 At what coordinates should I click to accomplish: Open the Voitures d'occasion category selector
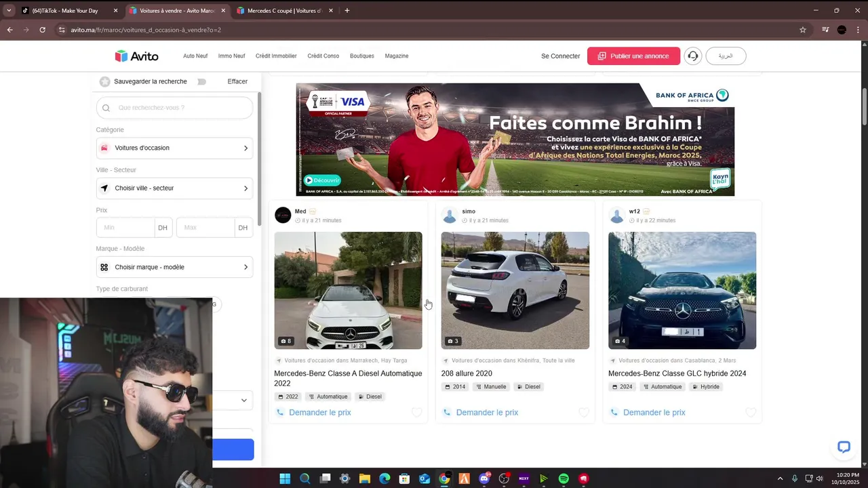pos(174,148)
